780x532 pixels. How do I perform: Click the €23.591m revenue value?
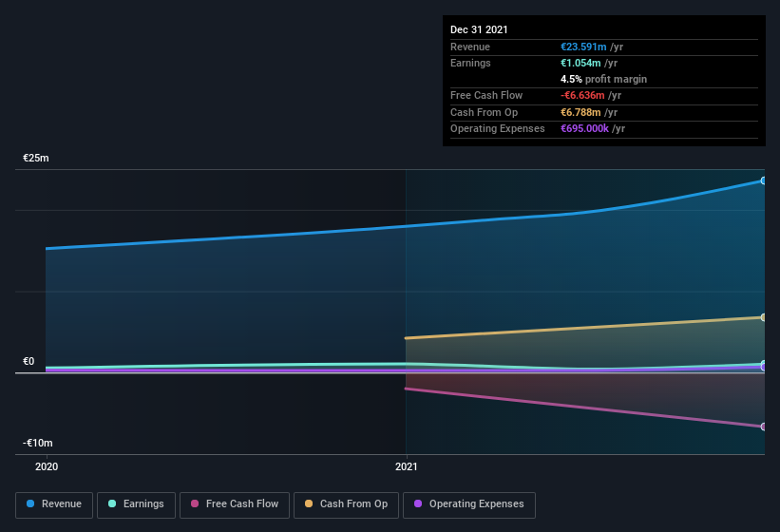(583, 47)
